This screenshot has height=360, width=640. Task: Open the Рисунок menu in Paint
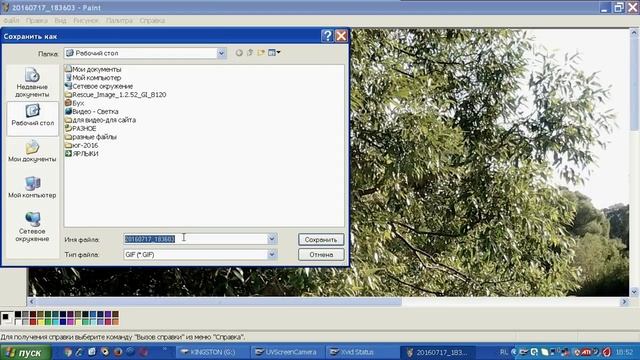[x=86, y=20]
